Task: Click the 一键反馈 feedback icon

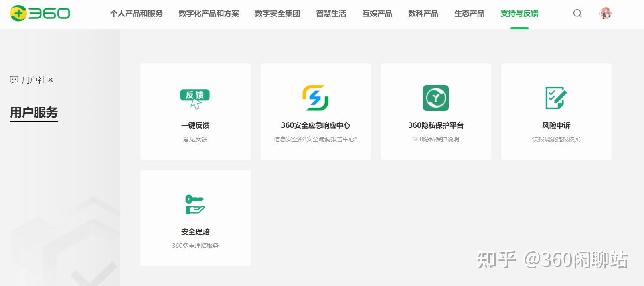Action: click(x=195, y=98)
